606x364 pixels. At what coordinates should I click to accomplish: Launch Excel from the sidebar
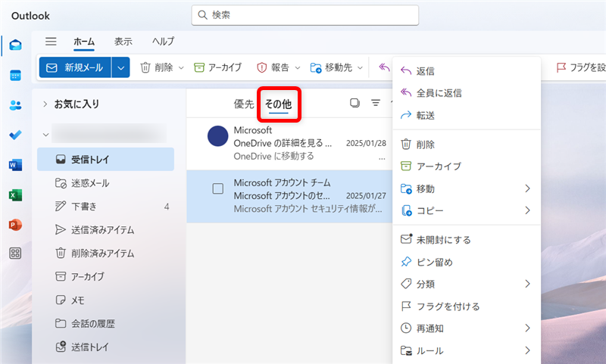pos(15,194)
